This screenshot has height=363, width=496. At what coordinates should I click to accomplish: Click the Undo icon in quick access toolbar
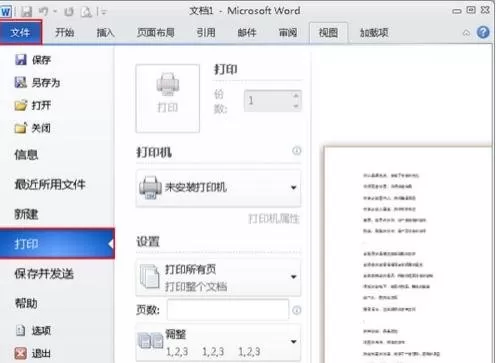tap(43, 12)
